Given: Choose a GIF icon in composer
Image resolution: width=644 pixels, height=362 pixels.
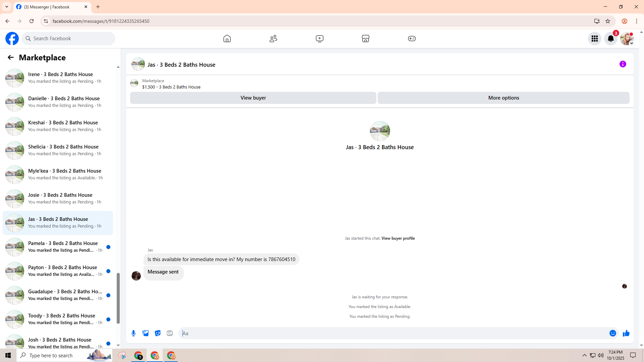Looking at the screenshot, I should tap(170, 333).
